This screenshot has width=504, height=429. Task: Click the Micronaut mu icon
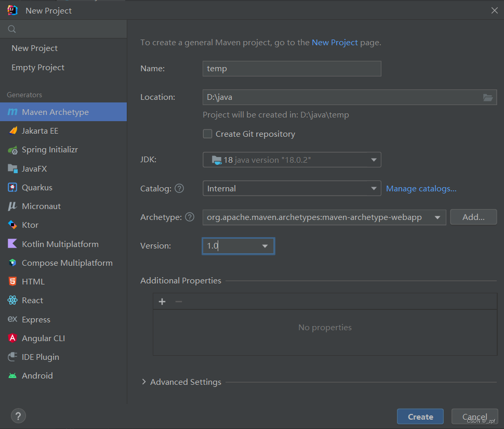(12, 206)
